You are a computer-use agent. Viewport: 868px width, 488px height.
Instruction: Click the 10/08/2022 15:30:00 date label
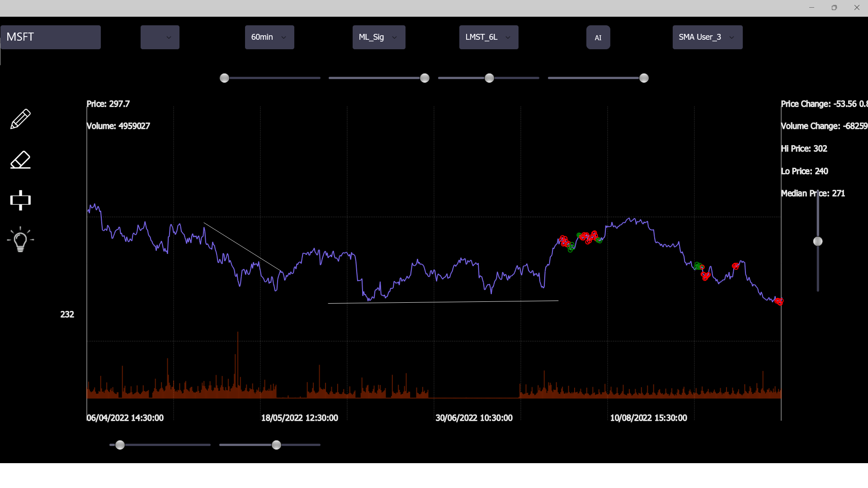point(648,418)
